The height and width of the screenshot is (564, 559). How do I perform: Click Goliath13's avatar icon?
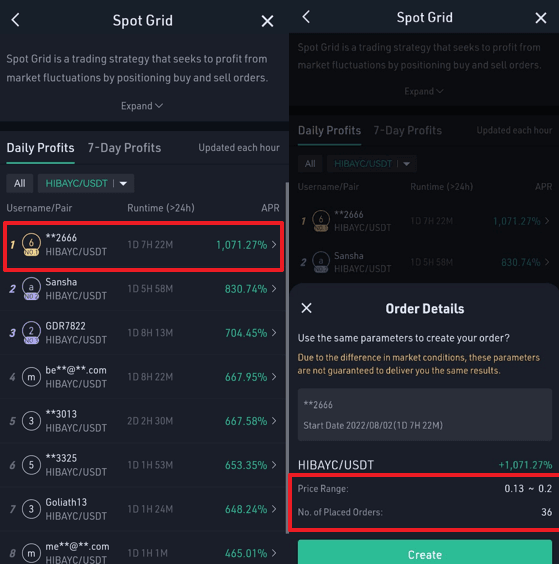point(31,509)
